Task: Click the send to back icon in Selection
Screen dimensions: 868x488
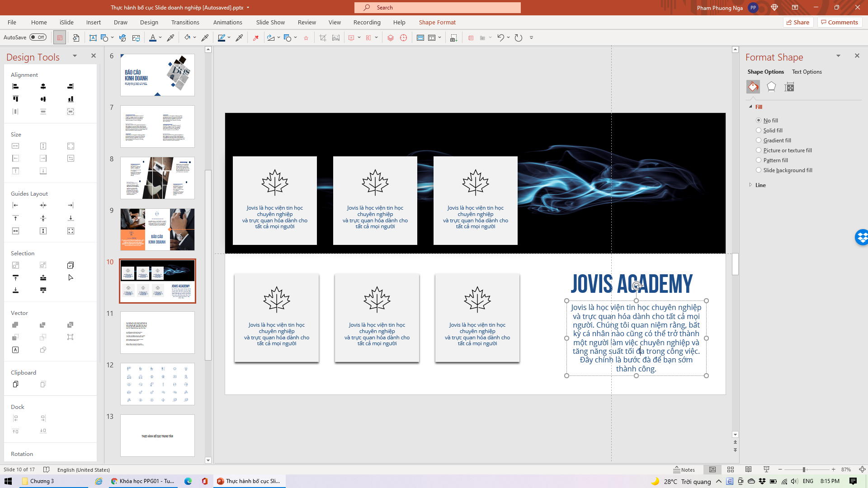Action: 15,290
